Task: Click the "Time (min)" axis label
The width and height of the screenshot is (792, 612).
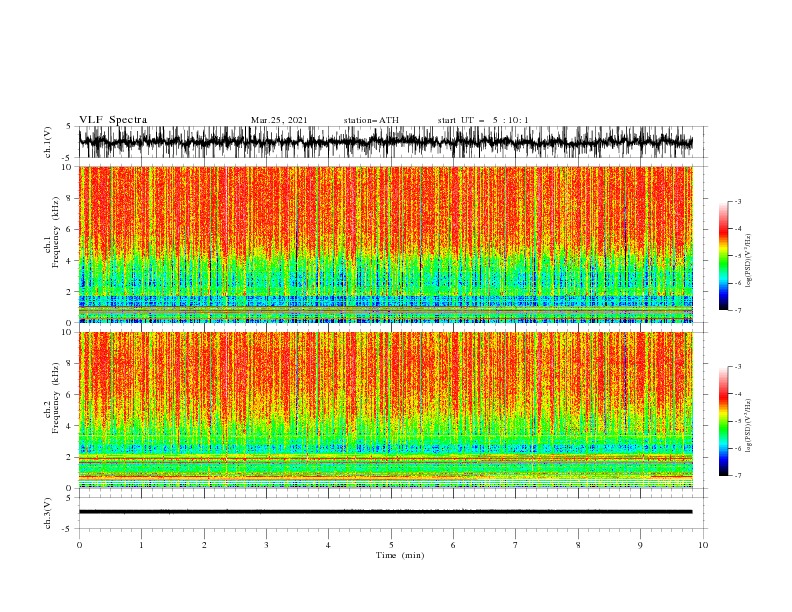Action: [400, 555]
